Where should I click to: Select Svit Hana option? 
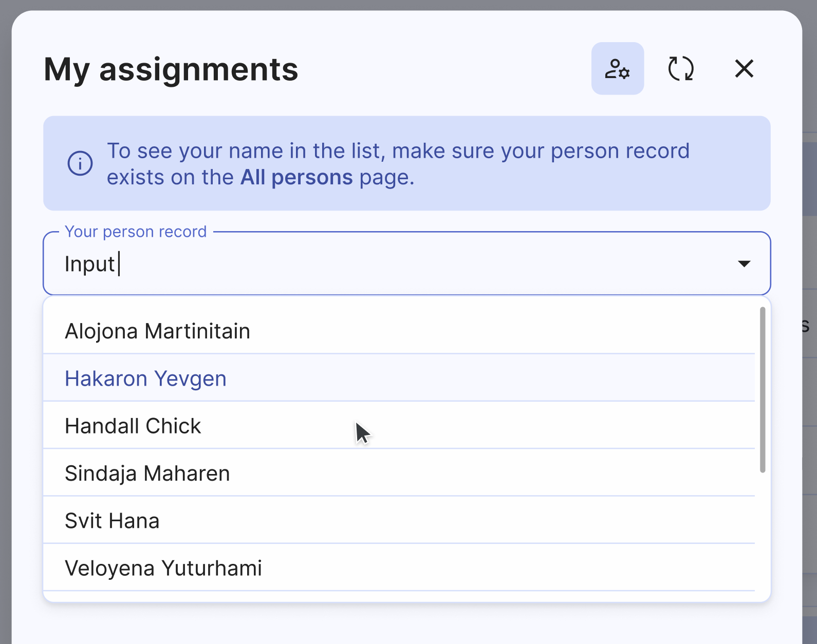pyautogui.click(x=399, y=521)
